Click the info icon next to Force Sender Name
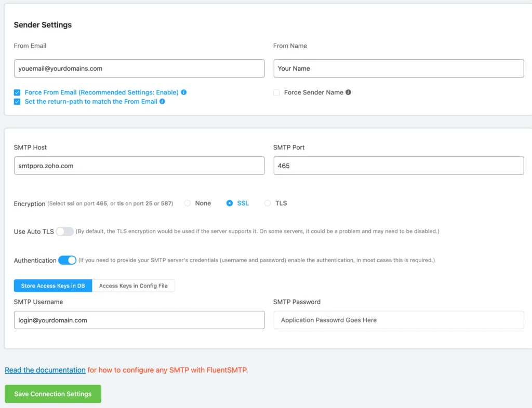 click(x=348, y=92)
